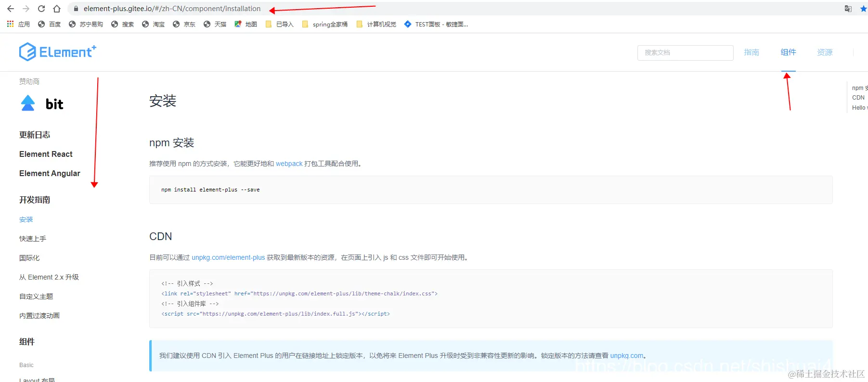Jump to CDN in the page outline
This screenshot has width=868, height=382.
(x=858, y=98)
